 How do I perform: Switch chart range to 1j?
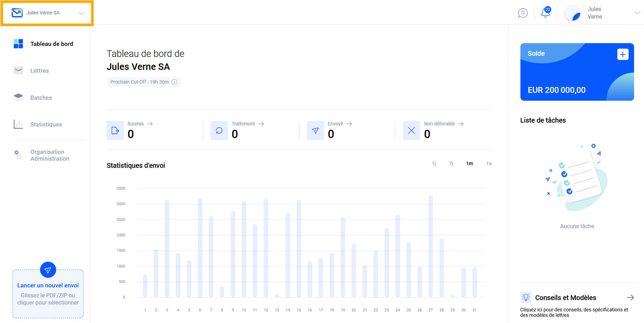(434, 163)
